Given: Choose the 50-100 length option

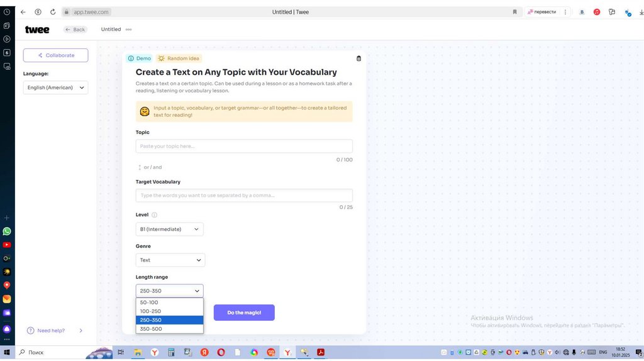Looking at the screenshot, I should coord(169,303).
